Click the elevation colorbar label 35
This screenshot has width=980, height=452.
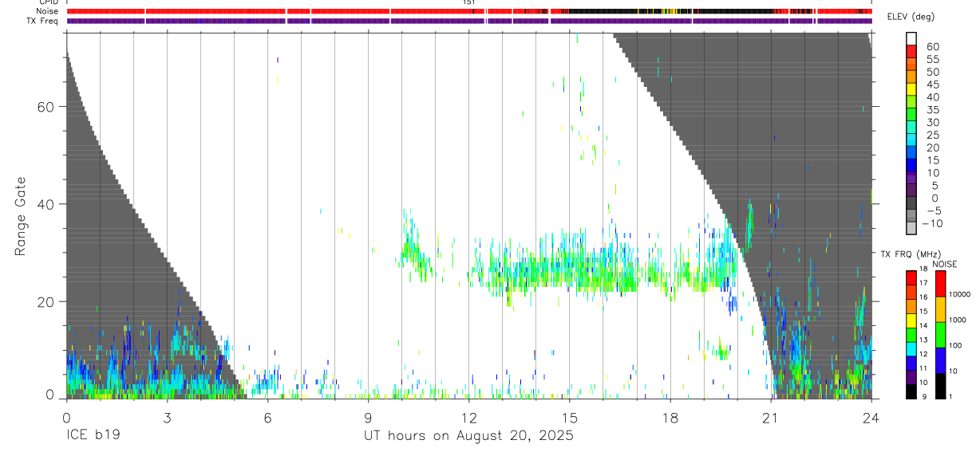[932, 110]
